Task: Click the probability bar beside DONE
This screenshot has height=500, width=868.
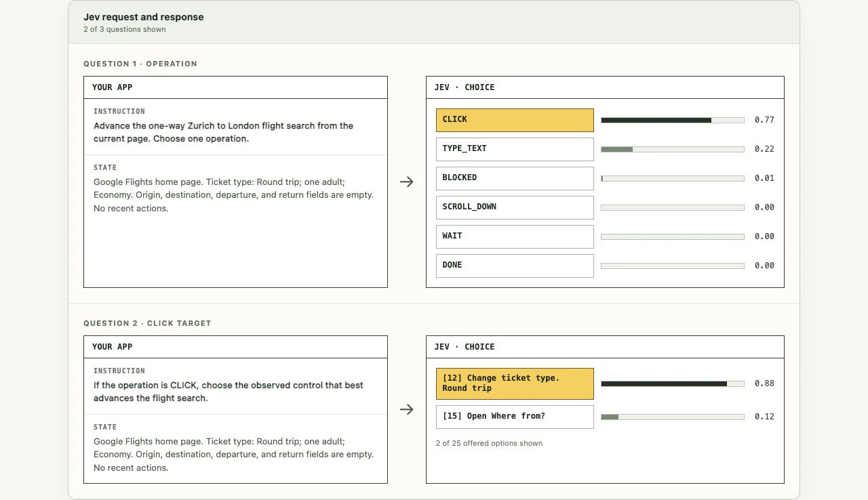Action: pos(673,266)
